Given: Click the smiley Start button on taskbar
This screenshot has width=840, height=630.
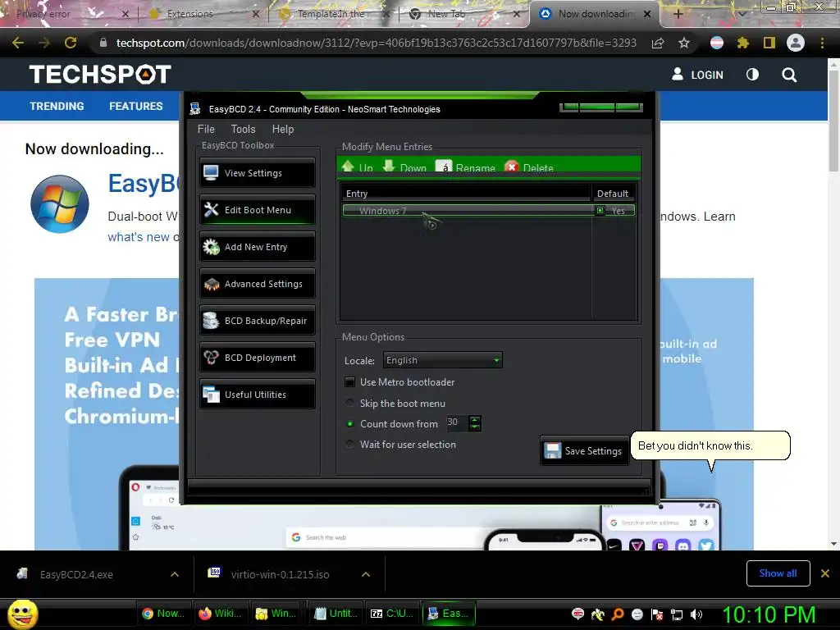Looking at the screenshot, I should pyautogui.click(x=22, y=614).
